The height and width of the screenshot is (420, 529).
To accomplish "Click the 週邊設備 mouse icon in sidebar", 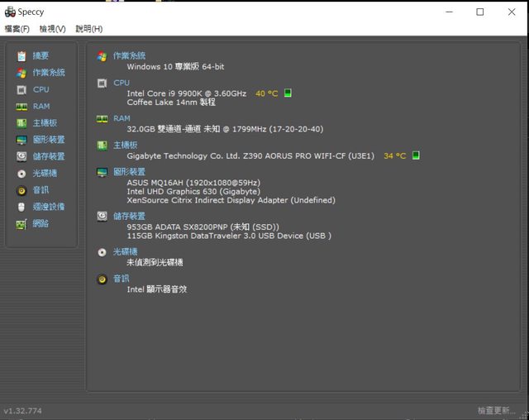I will pyautogui.click(x=21, y=207).
